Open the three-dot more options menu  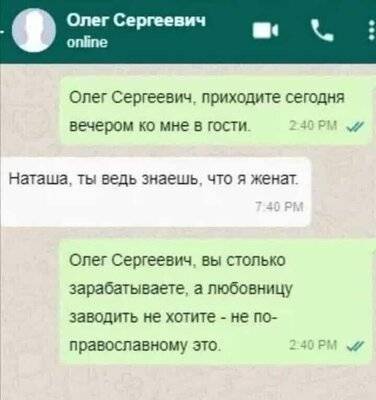point(372,31)
